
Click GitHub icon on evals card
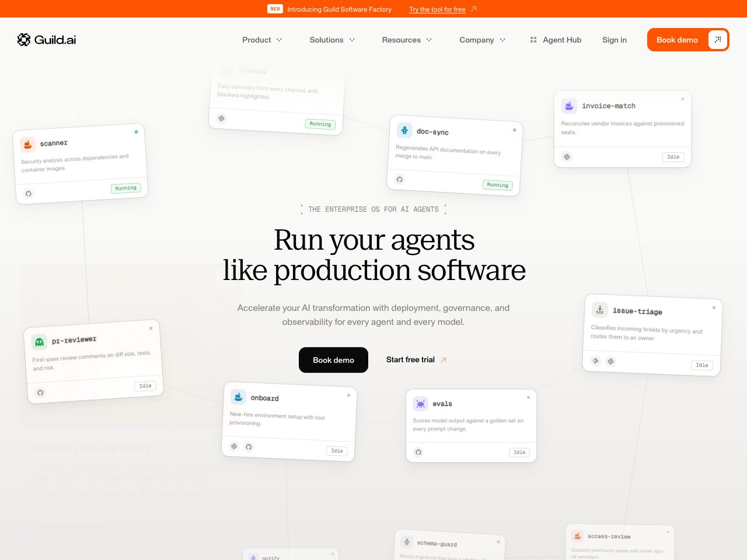418,452
